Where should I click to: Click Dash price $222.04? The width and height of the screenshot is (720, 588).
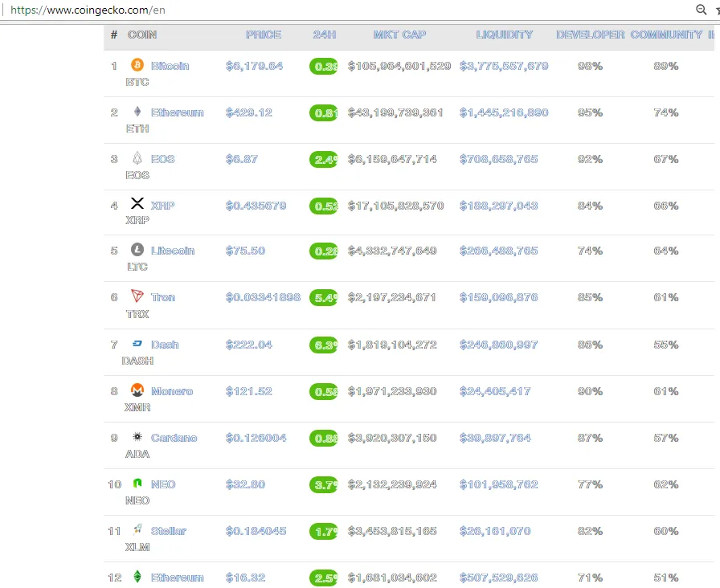tap(249, 345)
